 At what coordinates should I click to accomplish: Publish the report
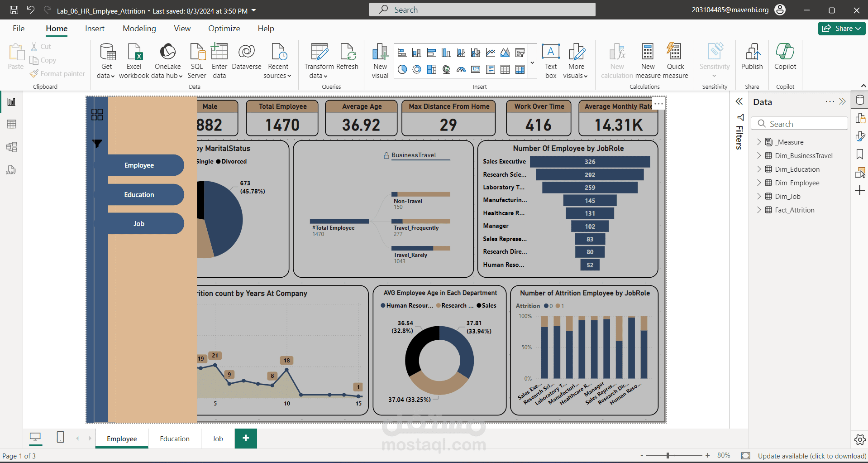752,57
